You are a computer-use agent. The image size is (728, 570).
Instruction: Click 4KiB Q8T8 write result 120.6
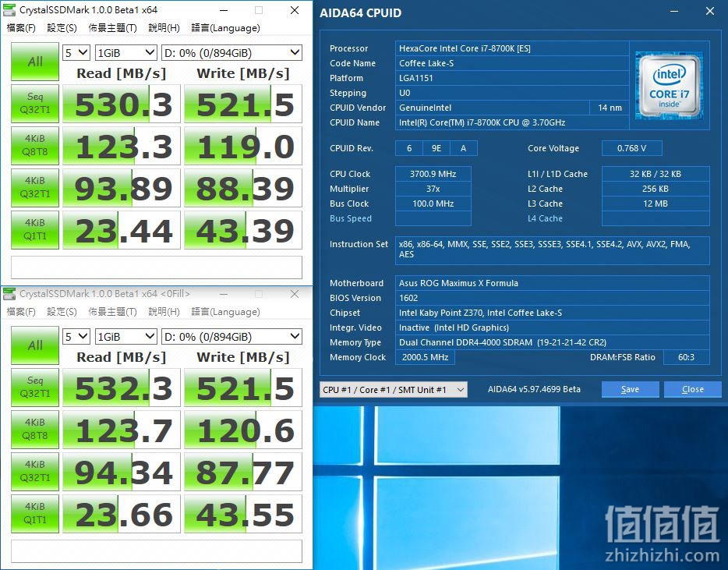243,429
